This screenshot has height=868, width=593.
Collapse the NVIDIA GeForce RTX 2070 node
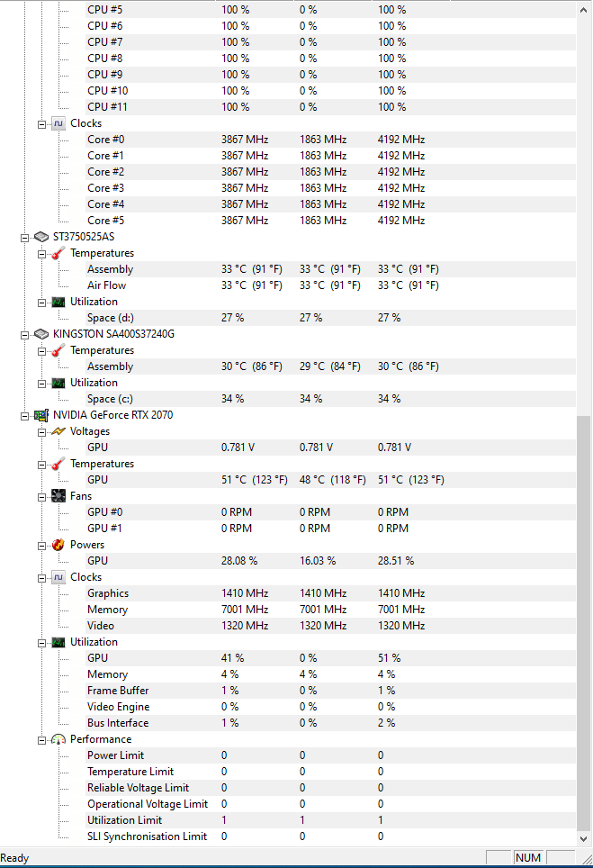(x=25, y=415)
